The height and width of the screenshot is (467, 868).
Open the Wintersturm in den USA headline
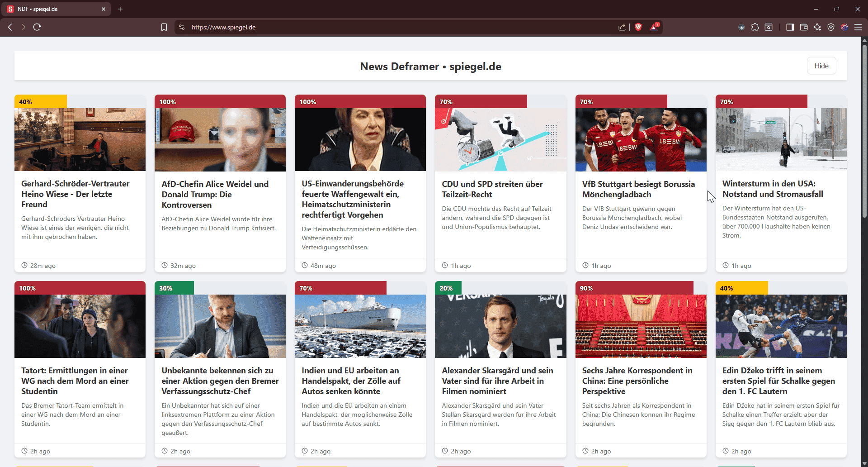pos(772,189)
